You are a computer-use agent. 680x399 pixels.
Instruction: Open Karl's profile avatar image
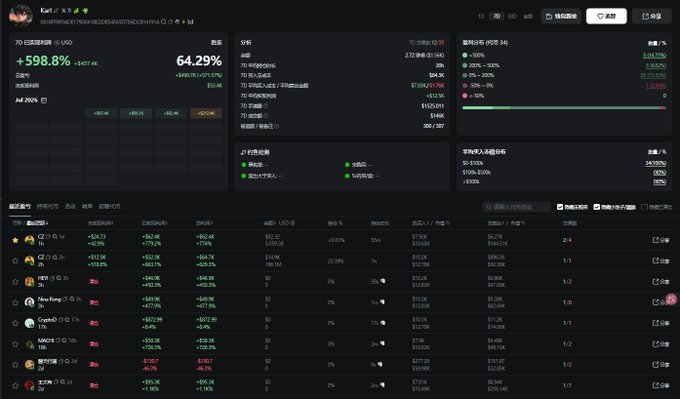(20, 16)
